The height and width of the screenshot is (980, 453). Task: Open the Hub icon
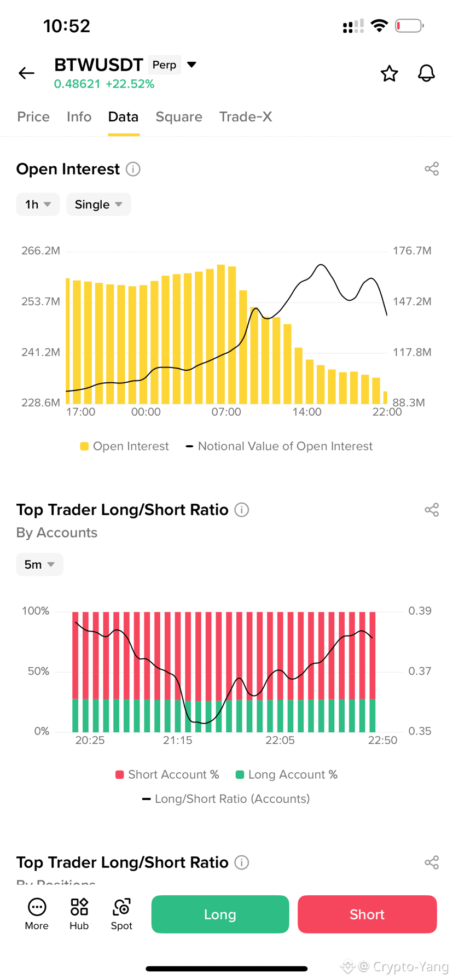[x=79, y=914]
